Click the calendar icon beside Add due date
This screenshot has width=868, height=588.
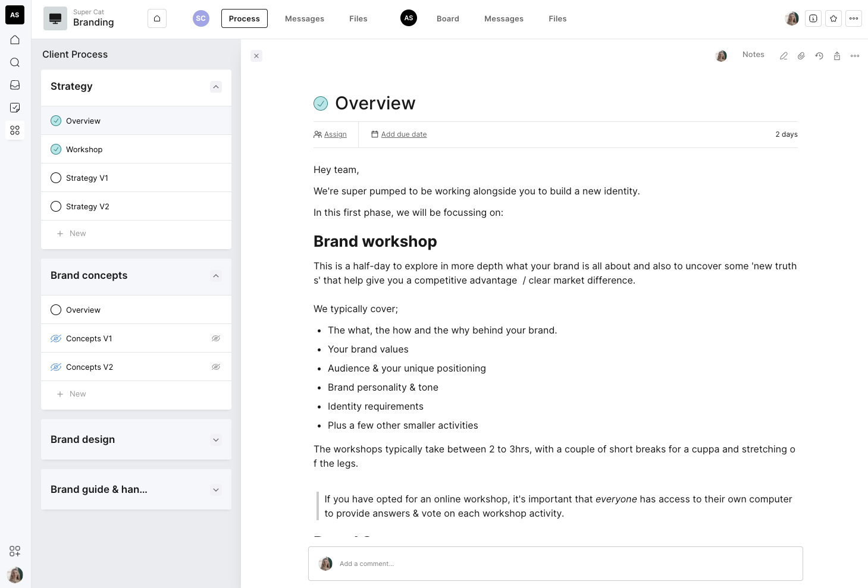click(375, 134)
